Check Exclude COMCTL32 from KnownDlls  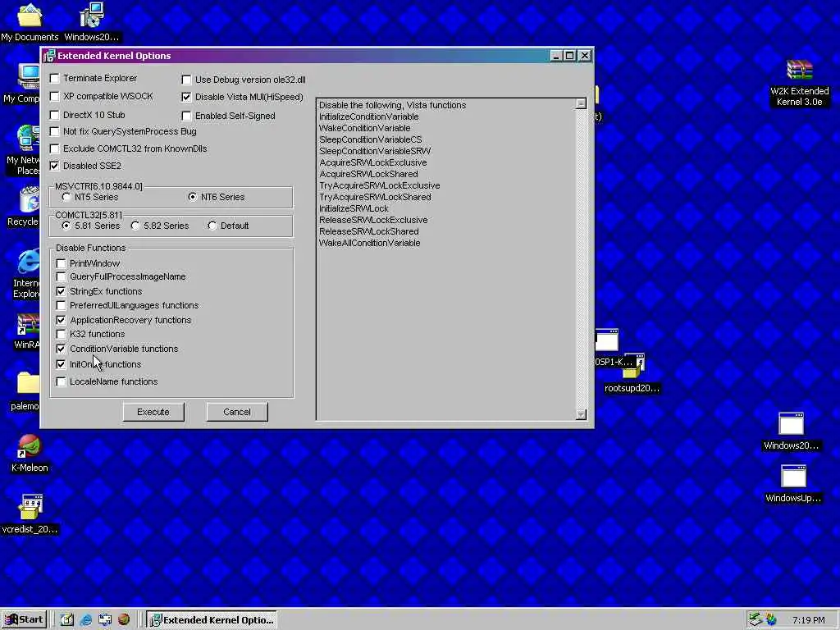pos(55,149)
